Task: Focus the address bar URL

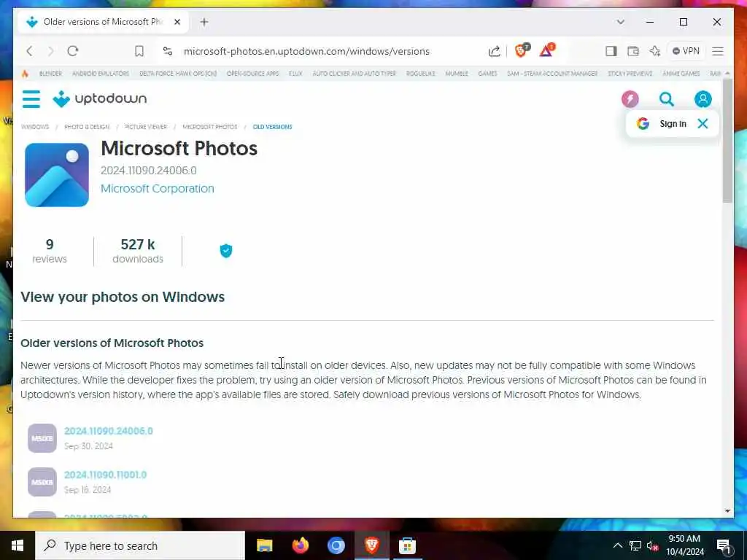Action: (306, 52)
